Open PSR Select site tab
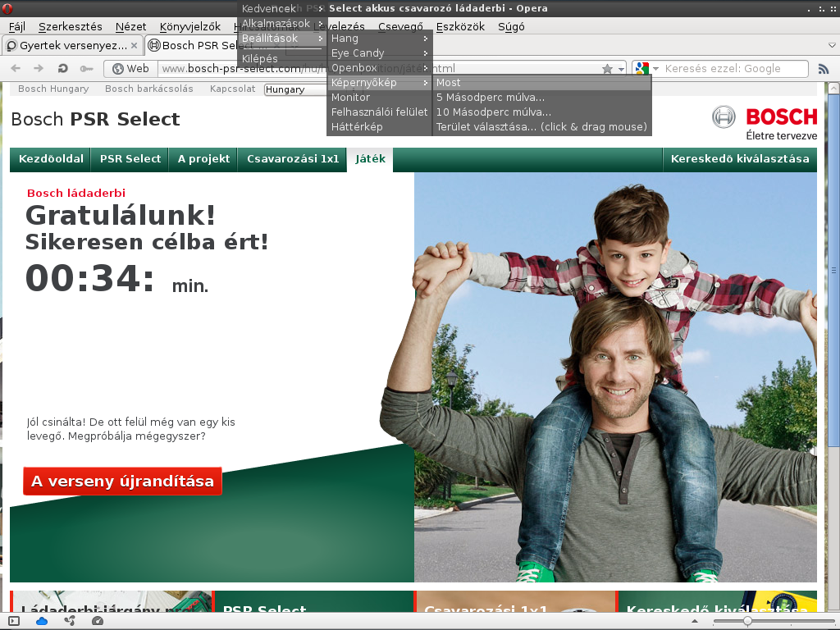Viewport: 840px width, 630px height. pyautogui.click(x=130, y=159)
